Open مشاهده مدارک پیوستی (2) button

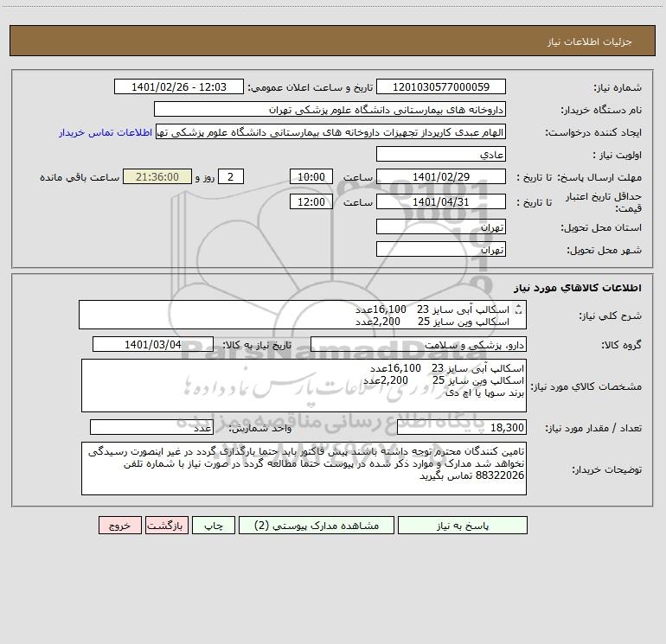(317, 525)
